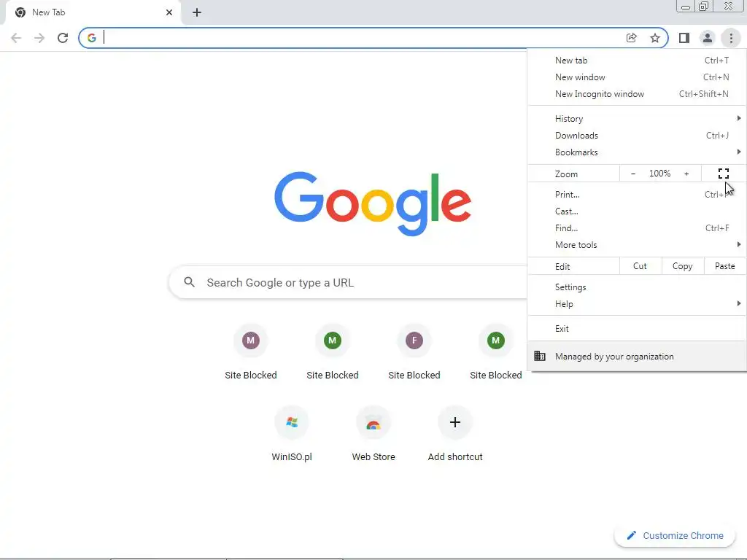Click the forward navigation arrow
The height and width of the screenshot is (560, 747).
(39, 38)
